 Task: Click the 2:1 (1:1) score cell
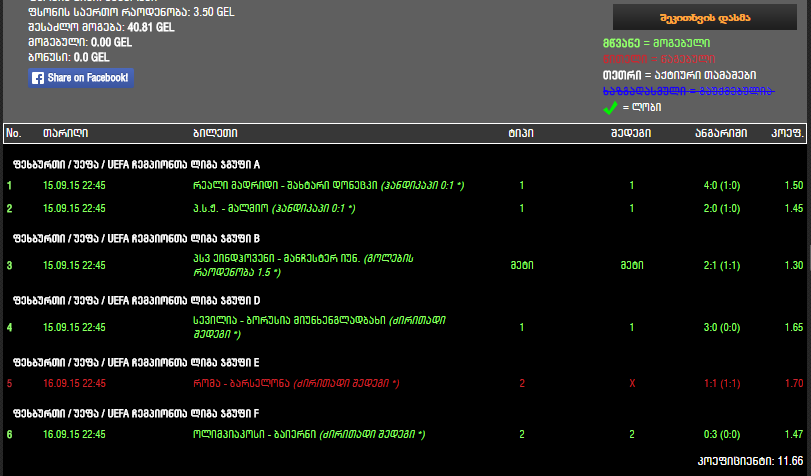click(x=722, y=265)
